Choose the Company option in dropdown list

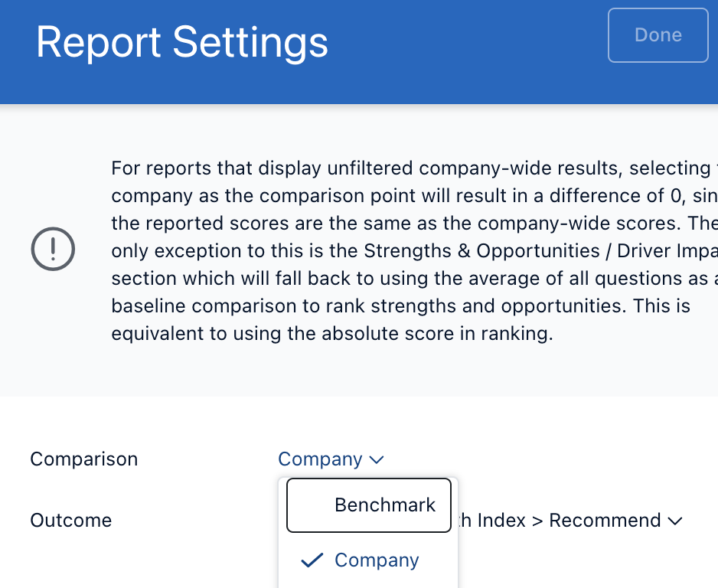(x=369, y=560)
